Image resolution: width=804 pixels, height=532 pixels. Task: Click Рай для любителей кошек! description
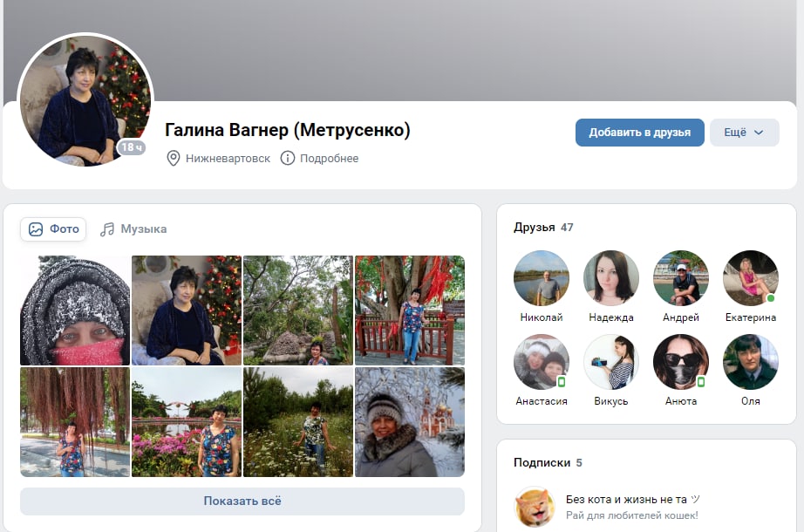631,515
